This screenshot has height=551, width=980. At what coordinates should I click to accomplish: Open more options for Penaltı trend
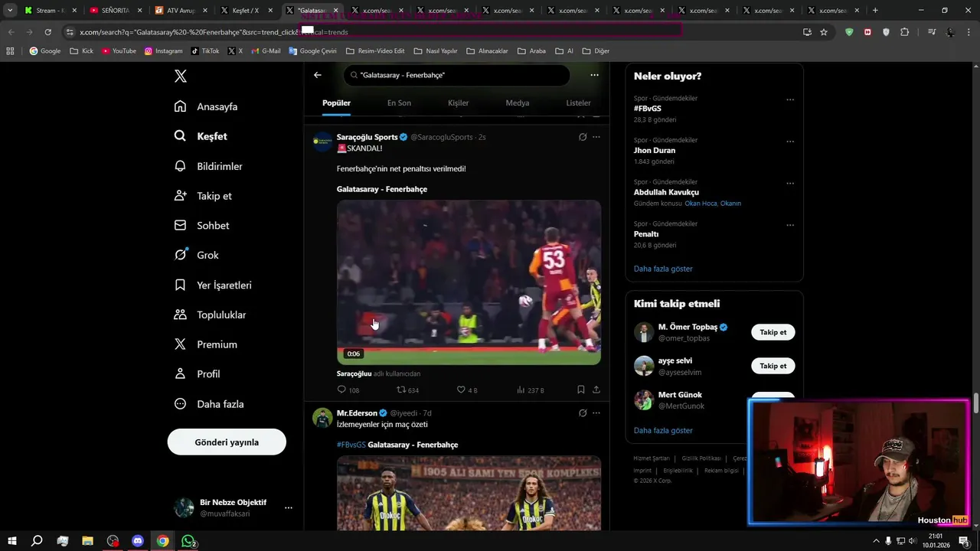(790, 225)
